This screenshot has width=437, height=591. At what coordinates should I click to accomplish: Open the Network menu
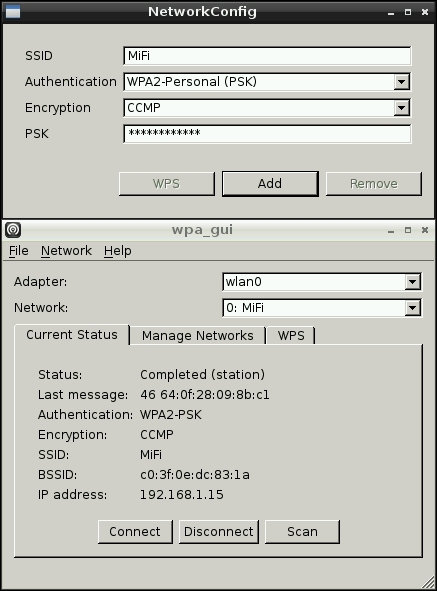(66, 251)
